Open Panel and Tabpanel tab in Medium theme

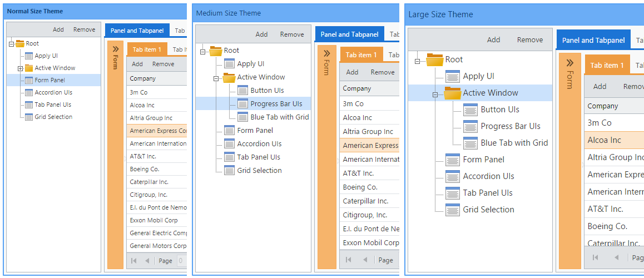click(x=349, y=34)
